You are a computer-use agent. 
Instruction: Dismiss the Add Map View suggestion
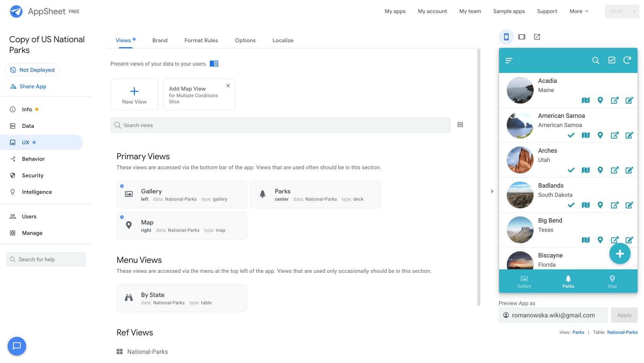[228, 86]
